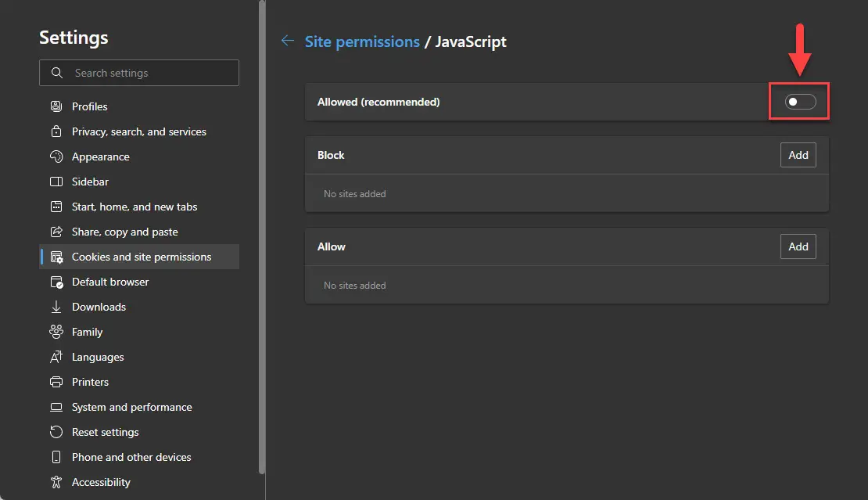Image resolution: width=868 pixels, height=500 pixels.
Task: Open the Site permissions breadcrumb link
Action: tap(362, 41)
